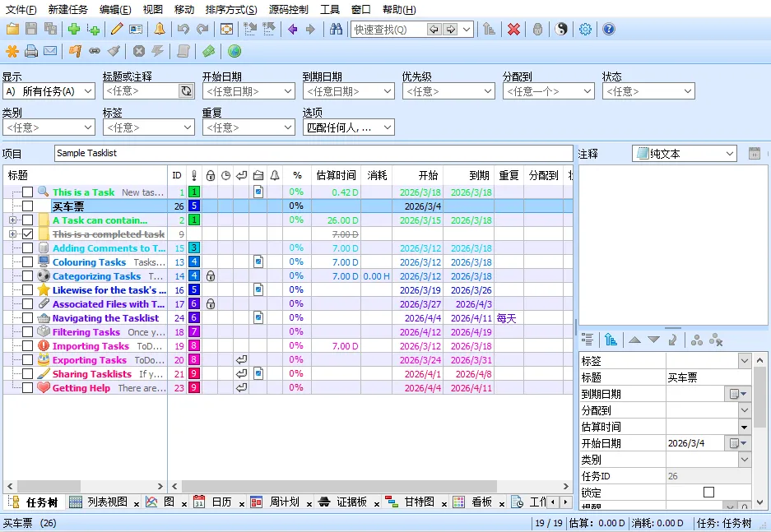Click the blue sort icon in the attributes panel
771x532 pixels.
point(611,340)
